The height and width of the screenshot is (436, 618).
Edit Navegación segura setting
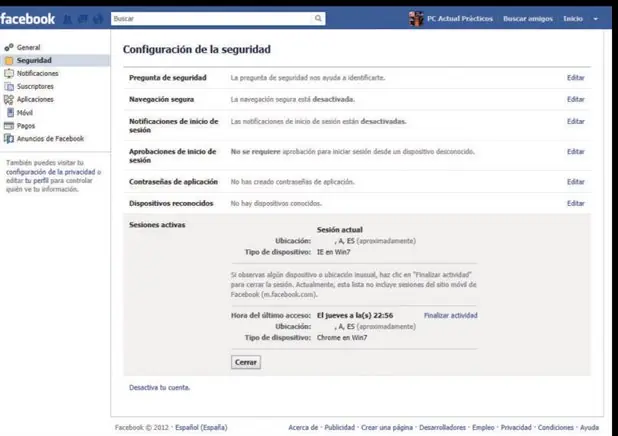(x=575, y=99)
